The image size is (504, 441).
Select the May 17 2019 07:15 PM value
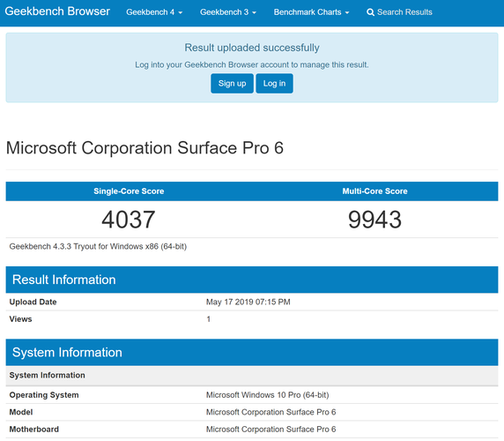(248, 302)
